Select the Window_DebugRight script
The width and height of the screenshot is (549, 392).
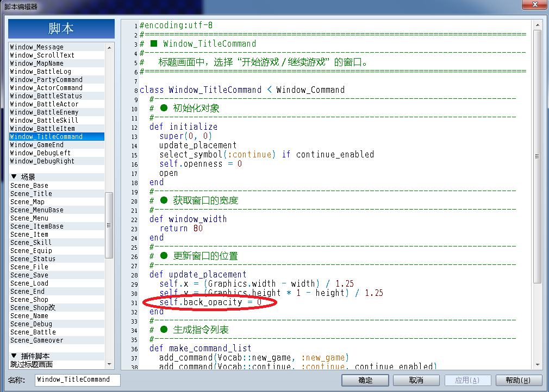point(57,161)
